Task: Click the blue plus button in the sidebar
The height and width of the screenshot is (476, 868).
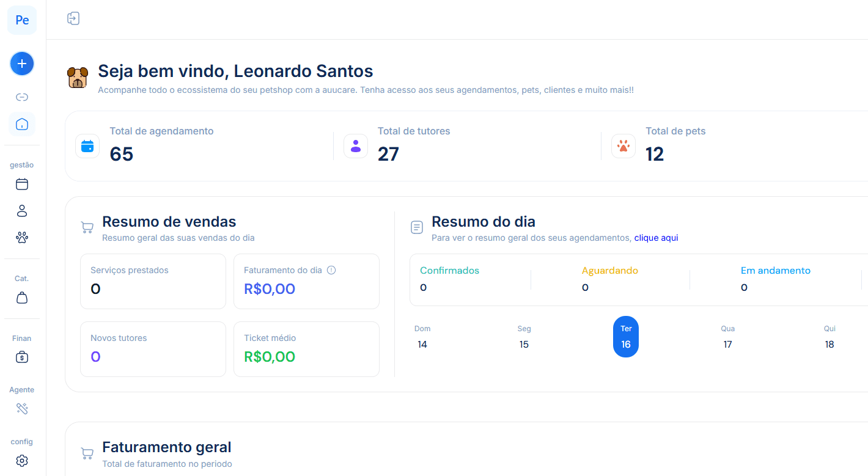Action: [22, 64]
